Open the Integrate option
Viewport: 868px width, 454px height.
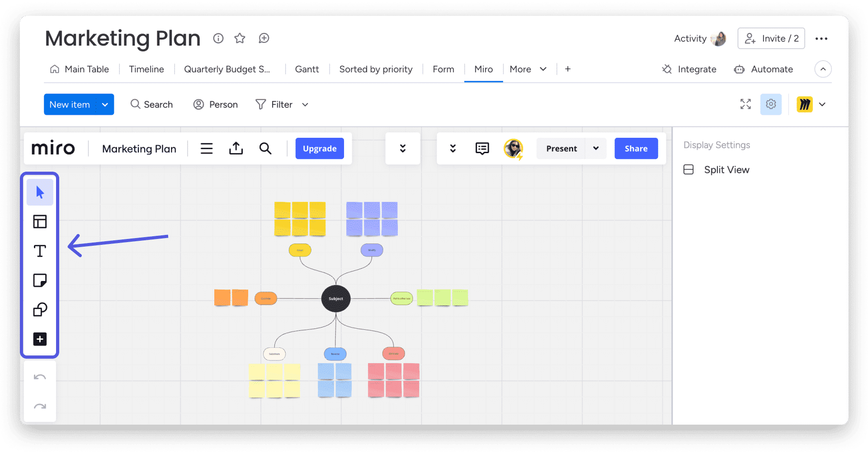[x=689, y=69]
